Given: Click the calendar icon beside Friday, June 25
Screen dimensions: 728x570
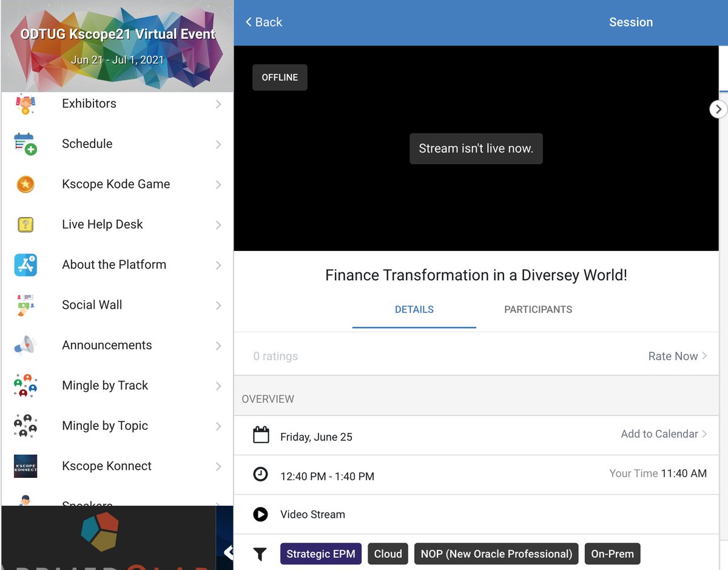Looking at the screenshot, I should click(261, 435).
